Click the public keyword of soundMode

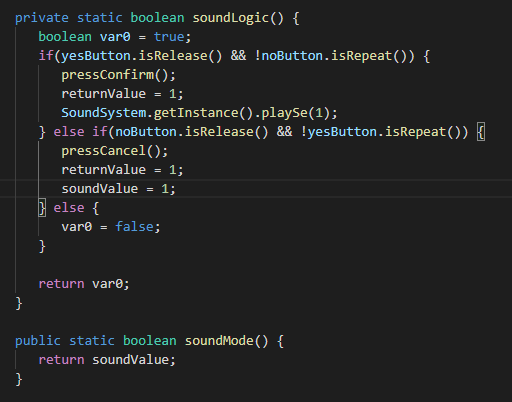pos(38,341)
